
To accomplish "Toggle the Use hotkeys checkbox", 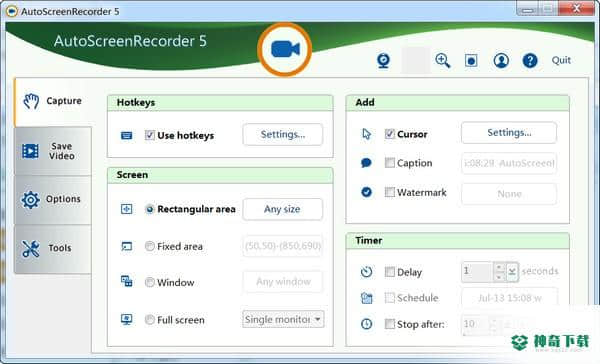I will tap(150, 135).
